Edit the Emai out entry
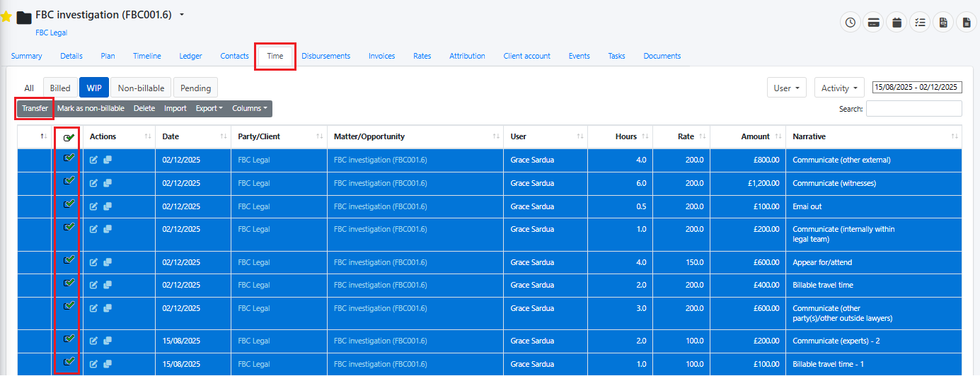 (x=94, y=206)
